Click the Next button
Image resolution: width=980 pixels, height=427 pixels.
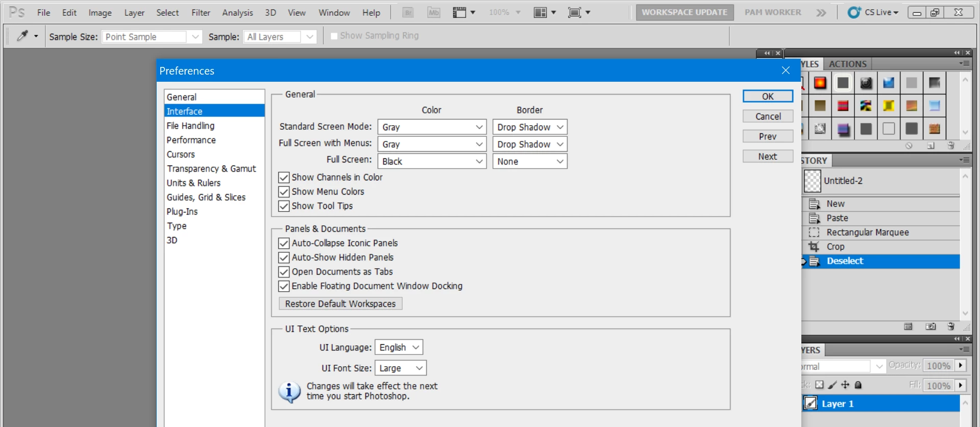[x=768, y=156]
